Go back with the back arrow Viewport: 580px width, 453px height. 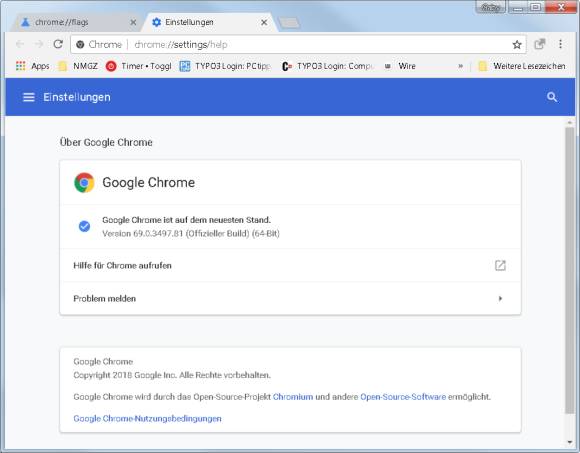(20, 44)
